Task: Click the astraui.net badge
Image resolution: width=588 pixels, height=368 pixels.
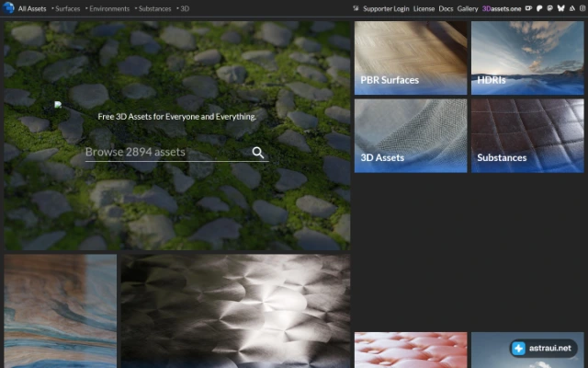Action: click(542, 348)
